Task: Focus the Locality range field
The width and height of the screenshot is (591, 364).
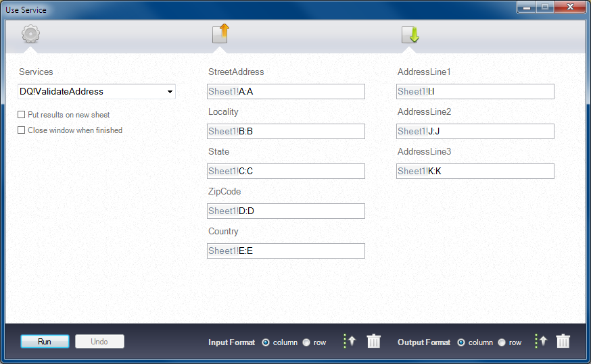Action: click(286, 132)
